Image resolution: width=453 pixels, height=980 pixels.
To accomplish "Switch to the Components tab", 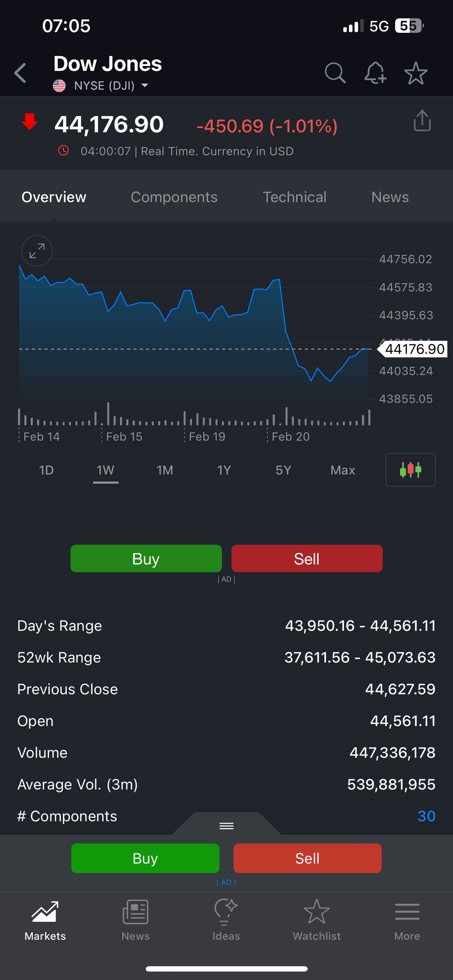I will point(174,197).
